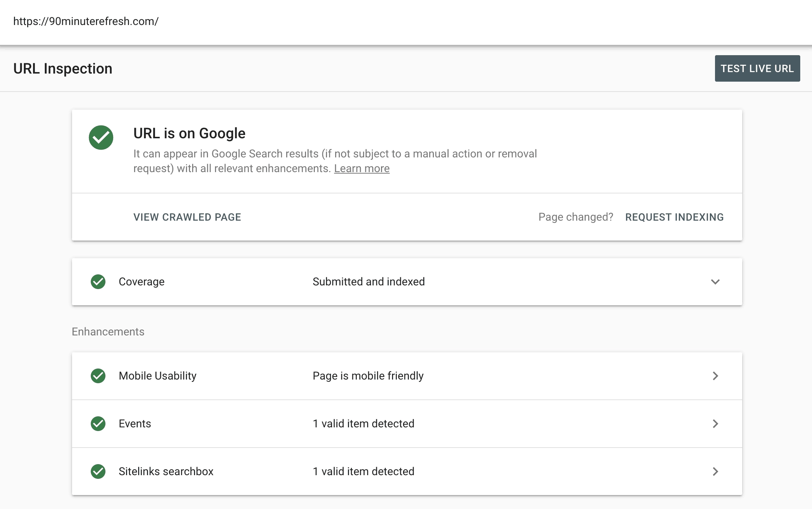Image resolution: width=812 pixels, height=509 pixels.
Task: Expand the Coverage section chevron
Action: click(x=715, y=282)
